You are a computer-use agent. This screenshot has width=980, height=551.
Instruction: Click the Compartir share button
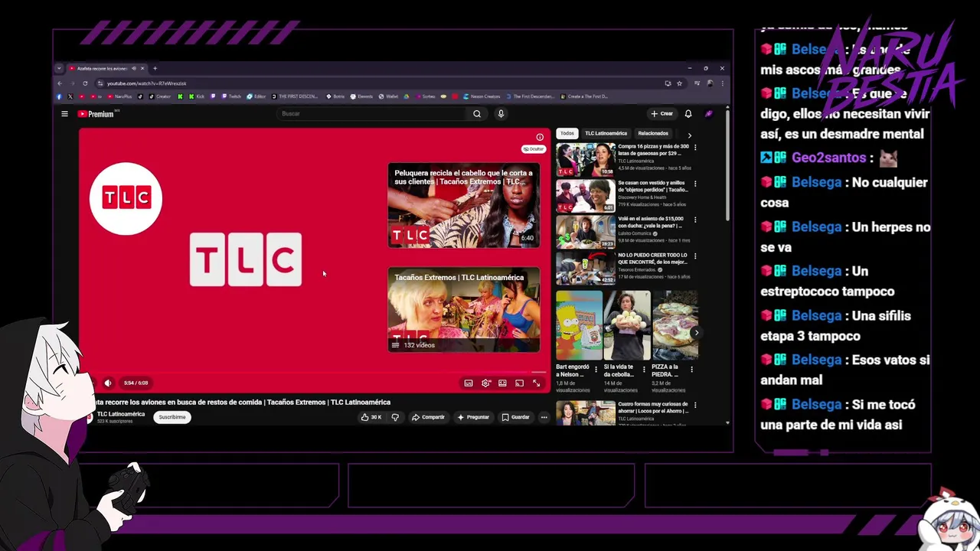(x=428, y=417)
